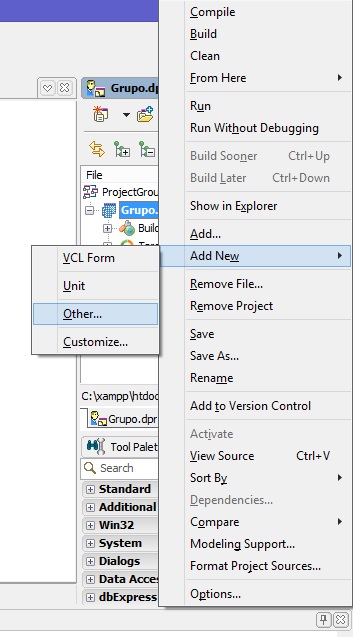
Task: Switch to the Grupo.dpr bottom tab
Action: click(123, 419)
